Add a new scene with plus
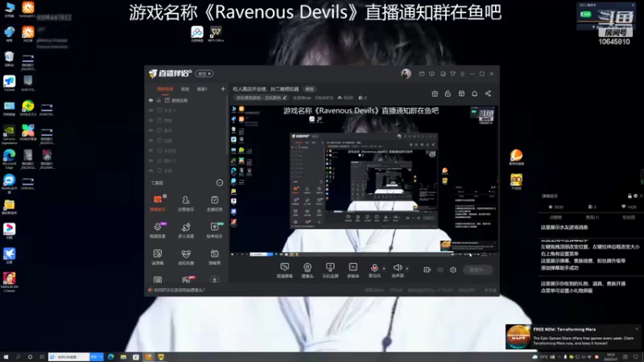Viewport: 644px width, 362px height. 223,89
